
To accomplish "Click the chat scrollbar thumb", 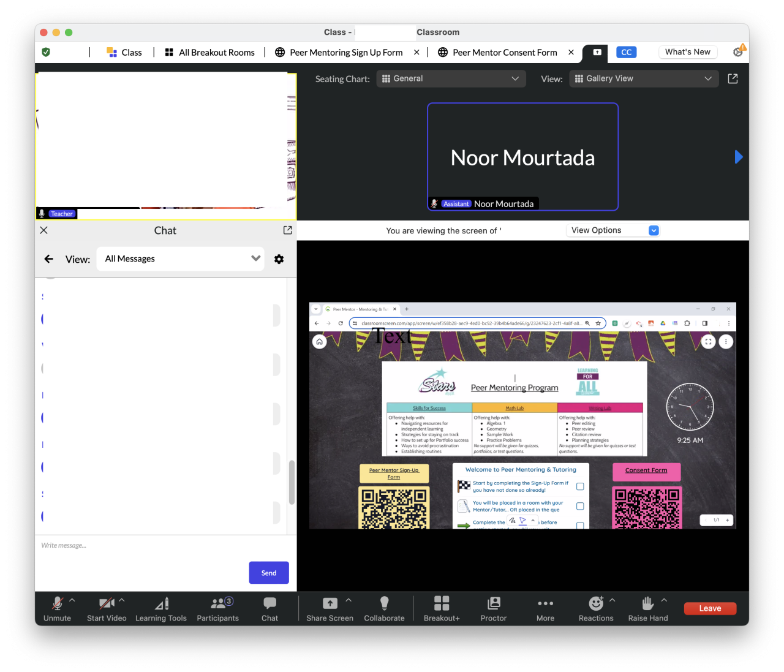I will tap(292, 483).
